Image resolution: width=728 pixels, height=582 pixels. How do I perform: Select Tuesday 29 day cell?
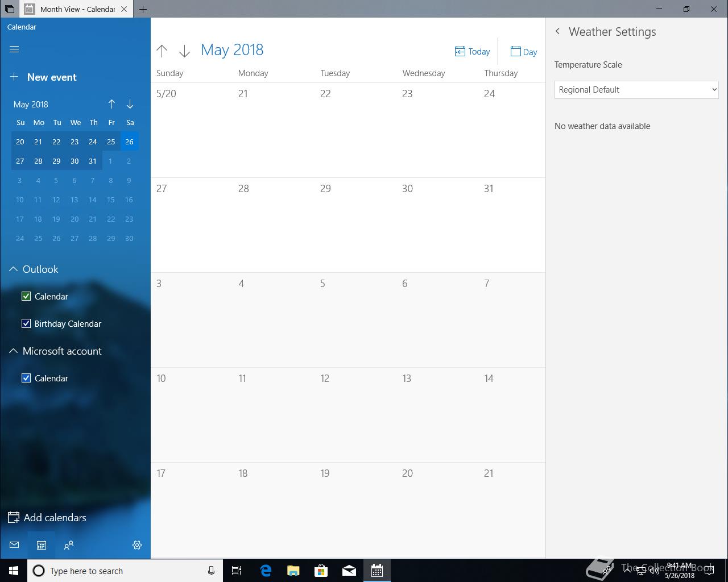pyautogui.click(x=355, y=225)
